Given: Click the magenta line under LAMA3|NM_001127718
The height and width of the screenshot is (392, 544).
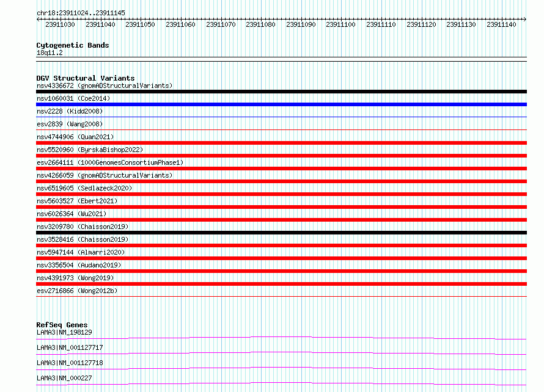Looking at the screenshot, I should click(281, 368).
